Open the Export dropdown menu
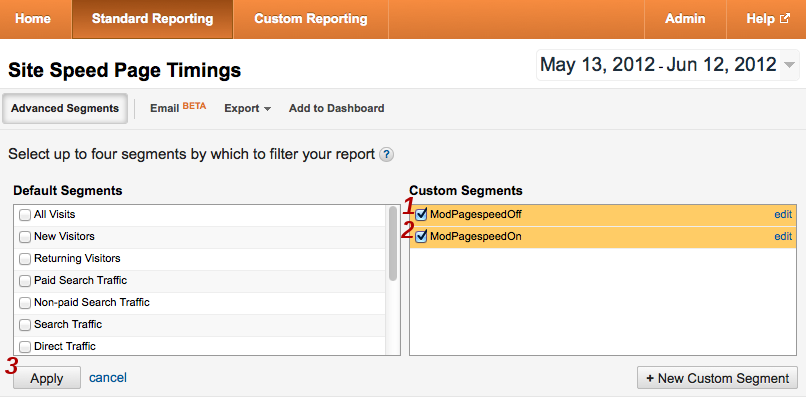806x397 pixels. (x=247, y=109)
